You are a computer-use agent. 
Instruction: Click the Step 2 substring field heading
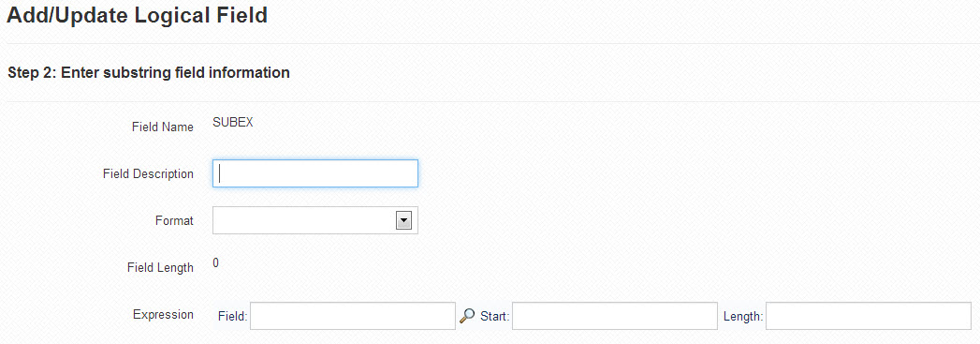tap(149, 72)
